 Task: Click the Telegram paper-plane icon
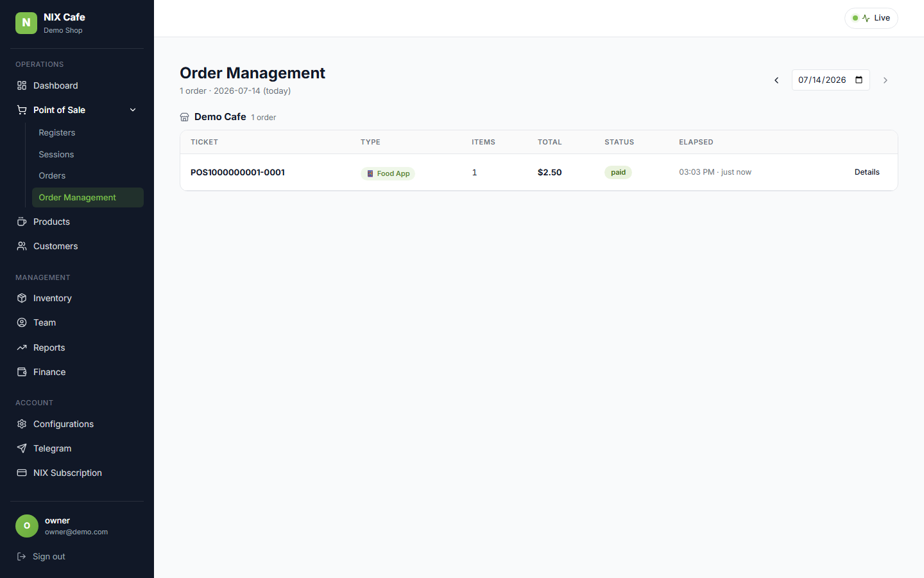[22, 448]
